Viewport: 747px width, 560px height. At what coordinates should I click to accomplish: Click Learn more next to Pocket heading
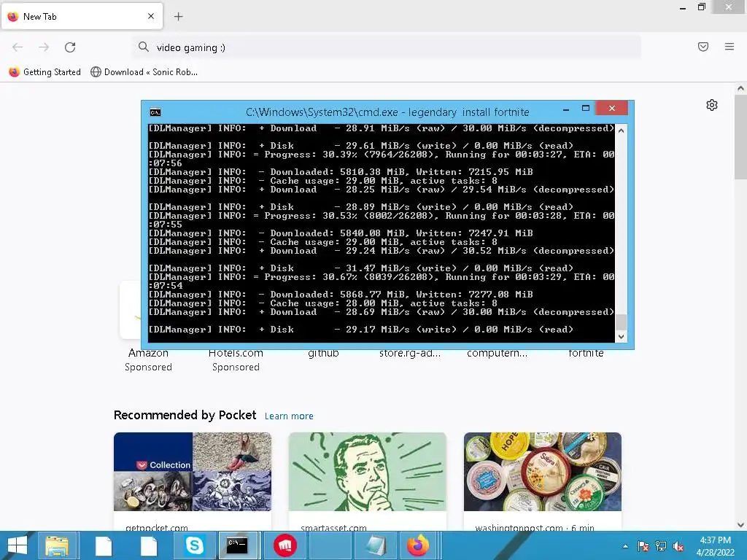[289, 416]
